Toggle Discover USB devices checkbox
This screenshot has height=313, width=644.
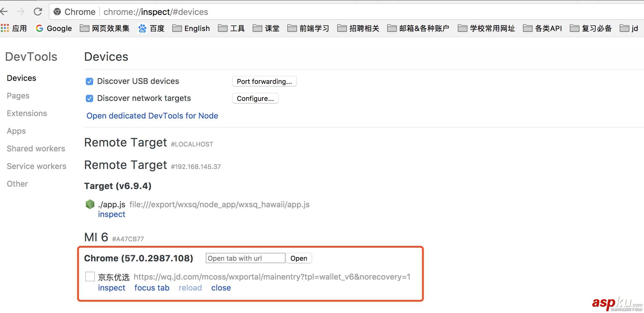(x=89, y=81)
